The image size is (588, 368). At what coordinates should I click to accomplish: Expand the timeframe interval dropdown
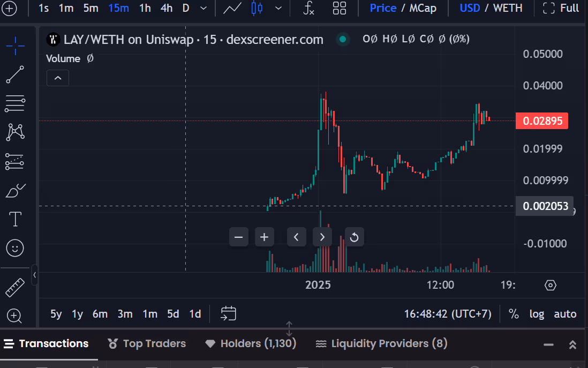[203, 8]
